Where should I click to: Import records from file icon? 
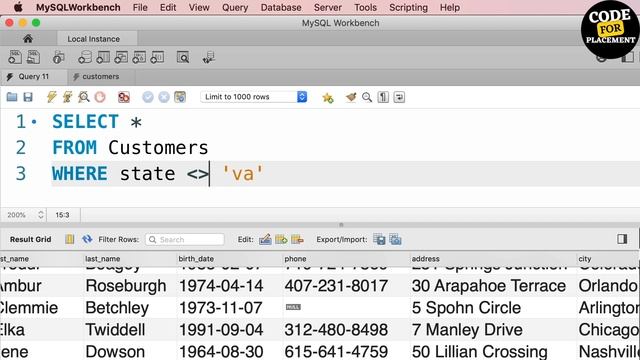396,239
